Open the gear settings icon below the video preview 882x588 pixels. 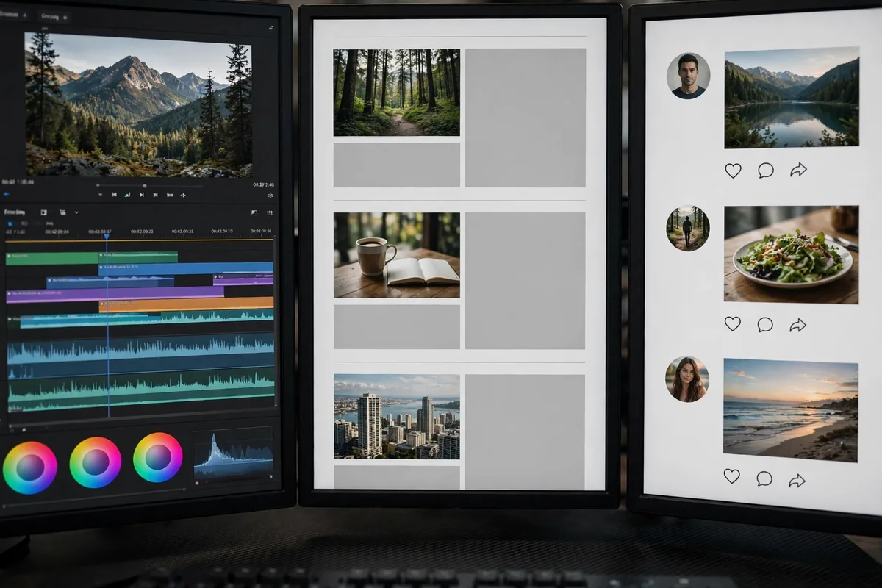[x=270, y=196]
